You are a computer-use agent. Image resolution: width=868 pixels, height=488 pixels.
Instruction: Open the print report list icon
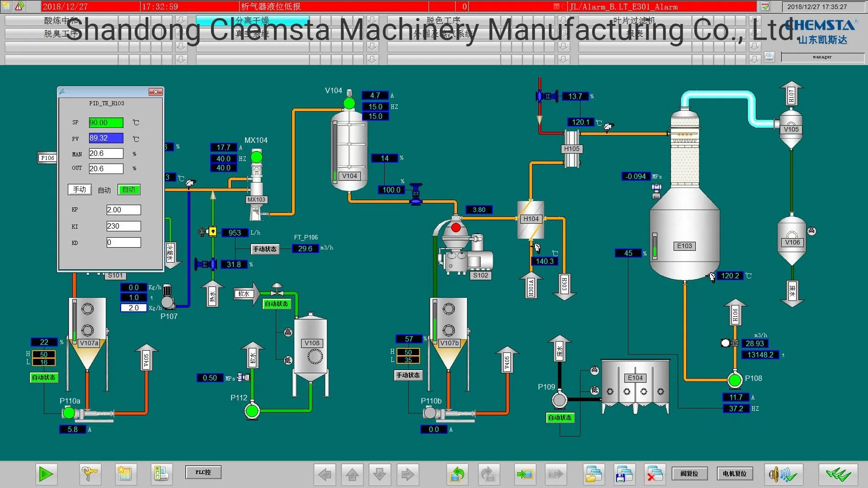point(161,474)
